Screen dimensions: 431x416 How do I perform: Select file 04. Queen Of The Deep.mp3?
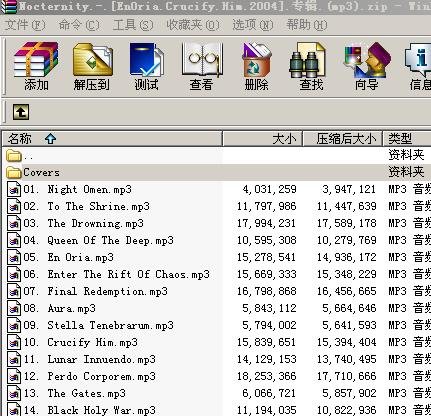coord(217,240)
